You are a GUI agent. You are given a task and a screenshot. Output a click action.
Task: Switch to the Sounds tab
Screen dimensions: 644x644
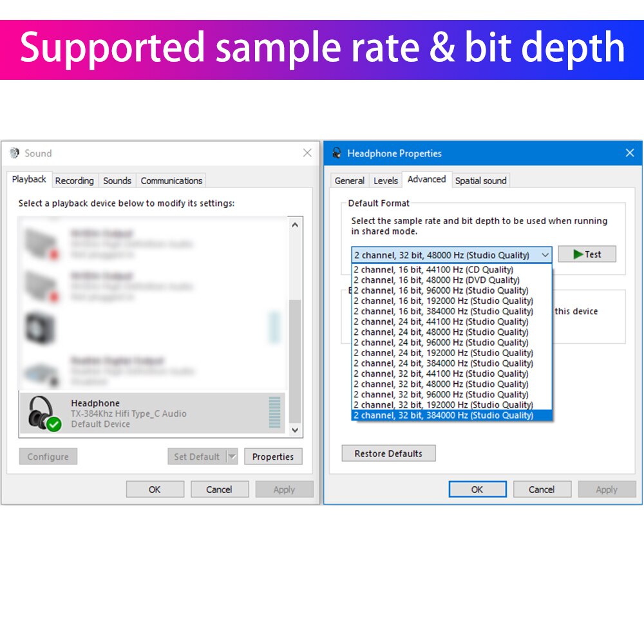(x=117, y=181)
